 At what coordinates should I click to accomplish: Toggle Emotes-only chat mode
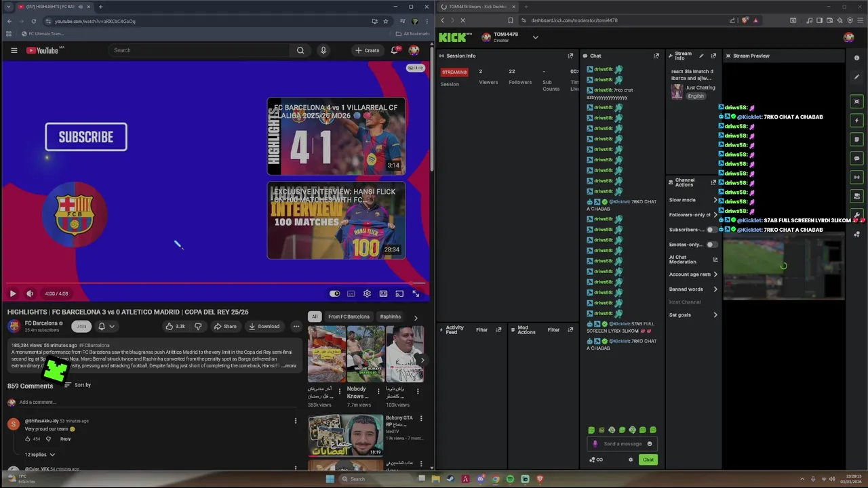click(x=711, y=245)
